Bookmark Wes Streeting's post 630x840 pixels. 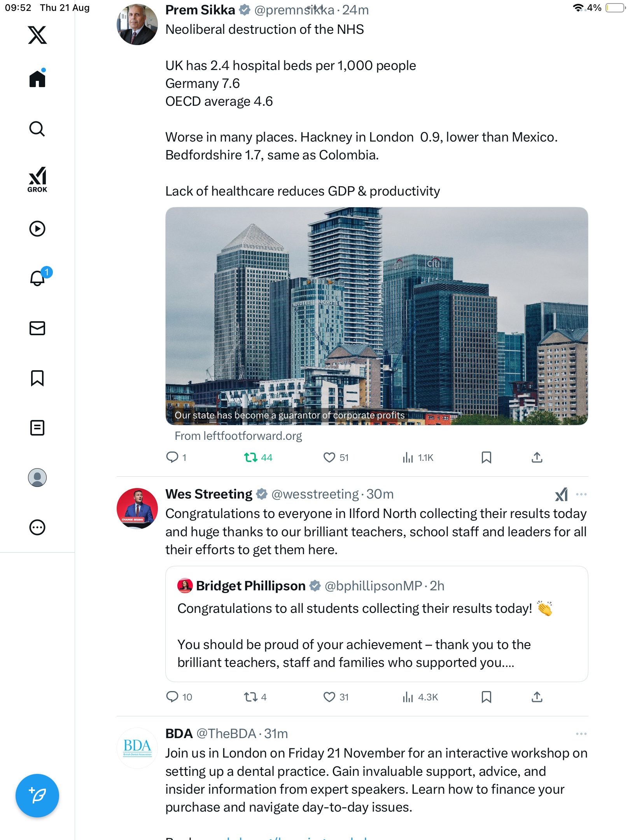pyautogui.click(x=486, y=697)
